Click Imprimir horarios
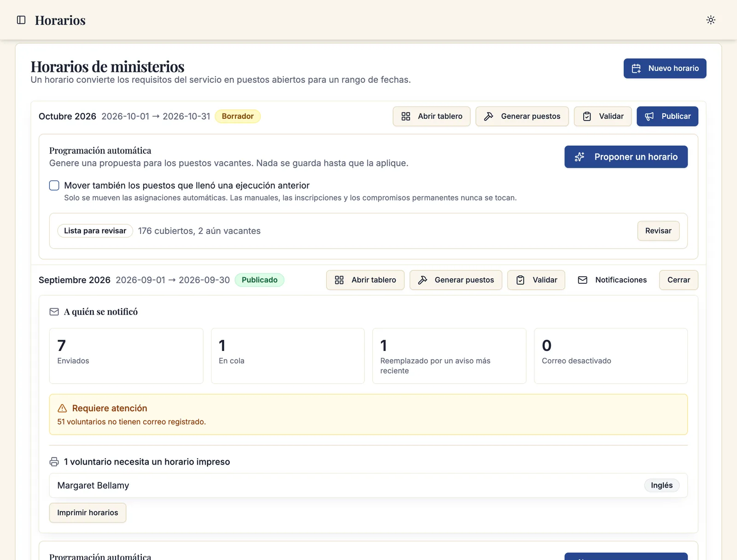 (x=88, y=513)
